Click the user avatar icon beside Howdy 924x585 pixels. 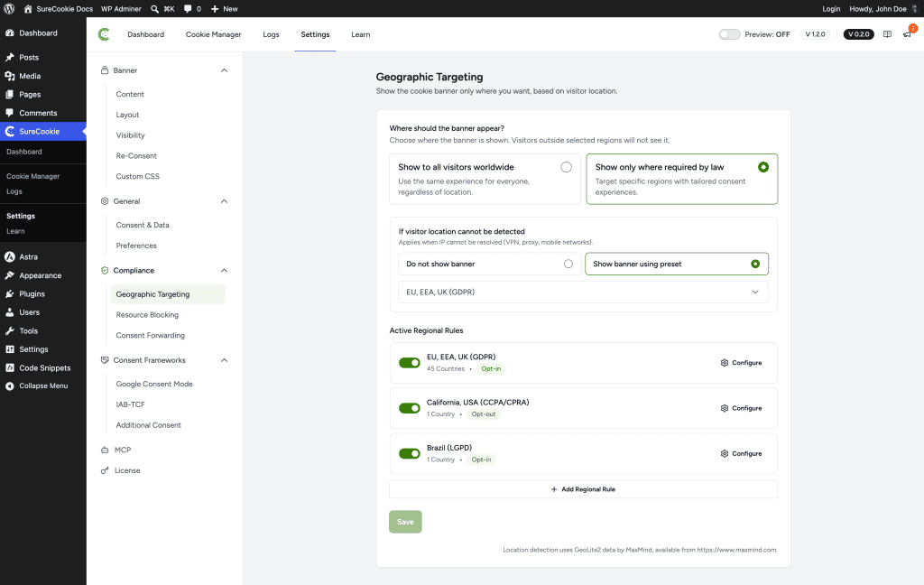tap(915, 9)
